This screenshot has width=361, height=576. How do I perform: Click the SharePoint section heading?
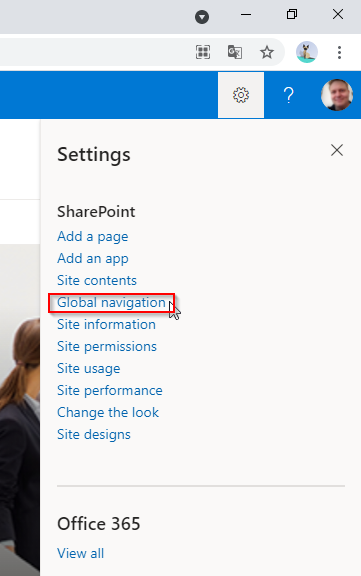96,212
